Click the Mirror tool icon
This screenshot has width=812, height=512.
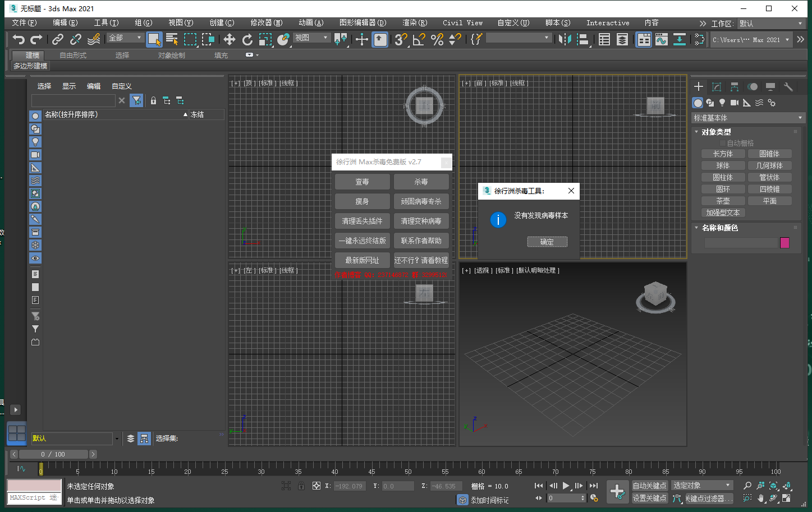(x=565, y=39)
